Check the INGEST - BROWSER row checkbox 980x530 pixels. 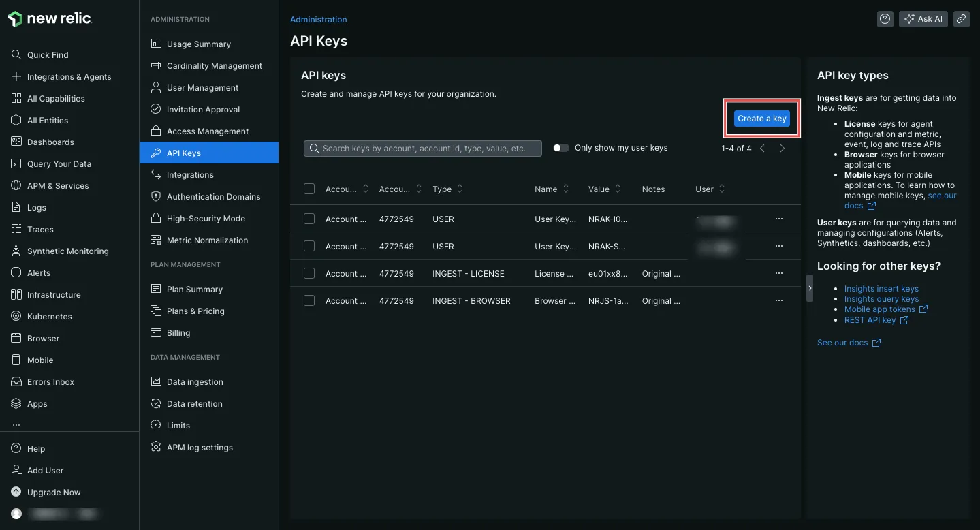click(309, 300)
